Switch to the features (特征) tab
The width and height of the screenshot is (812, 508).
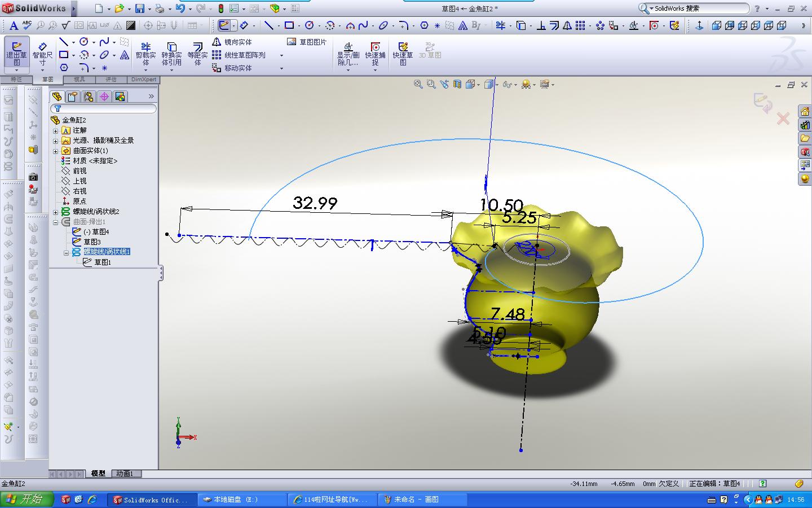[x=16, y=80]
